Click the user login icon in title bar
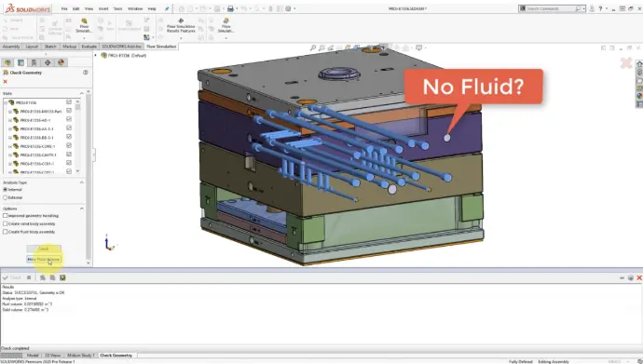Image resolution: width=643 pixels, height=364 pixels. [592, 8]
